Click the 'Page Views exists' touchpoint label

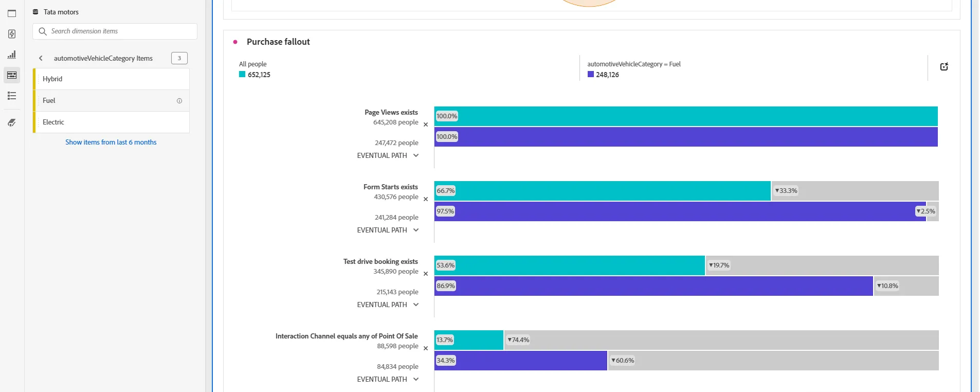(x=391, y=112)
